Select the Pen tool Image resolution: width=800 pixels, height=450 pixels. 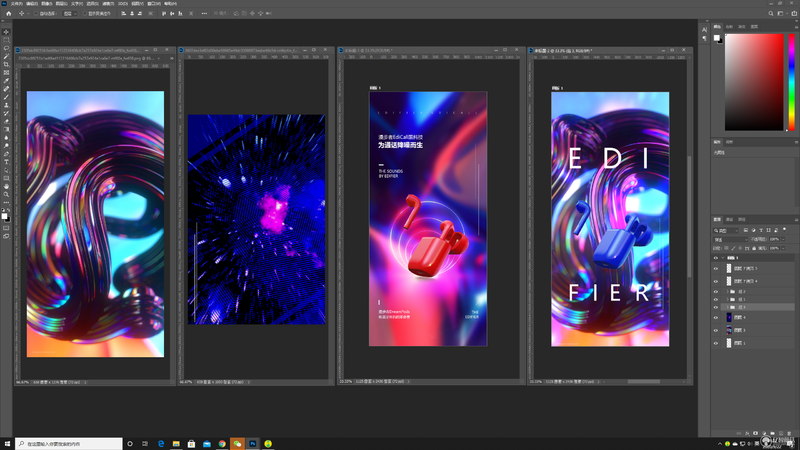(x=6, y=154)
